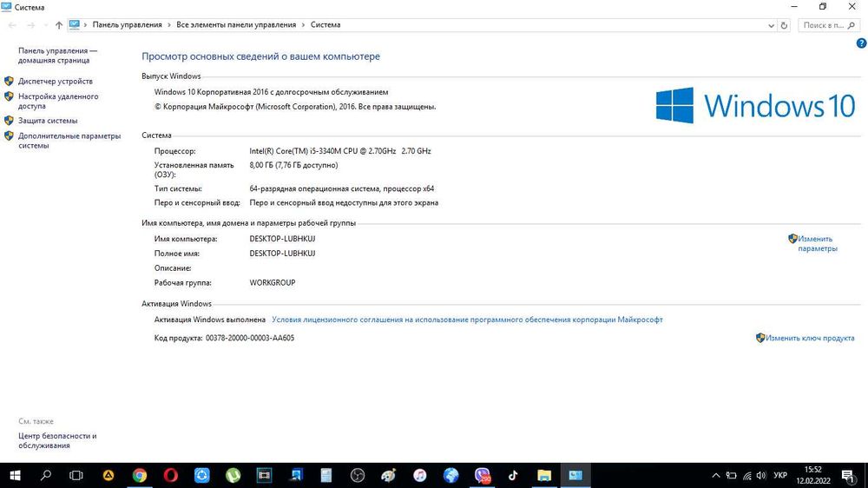The width and height of the screenshot is (868, 488).
Task: Click the computer icon in address bar
Action: (x=74, y=24)
